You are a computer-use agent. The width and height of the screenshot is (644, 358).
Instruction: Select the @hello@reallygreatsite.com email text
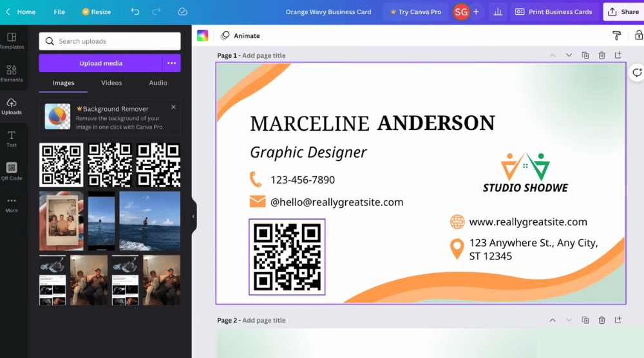pyautogui.click(x=337, y=202)
